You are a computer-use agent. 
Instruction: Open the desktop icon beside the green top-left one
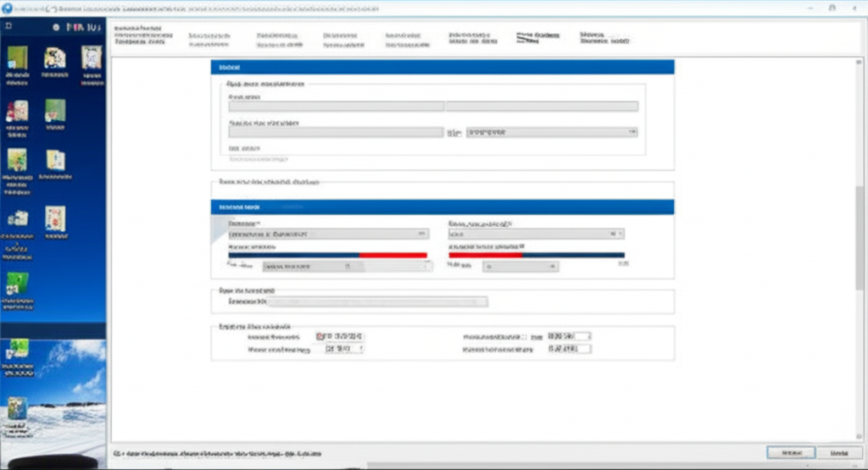(55, 58)
